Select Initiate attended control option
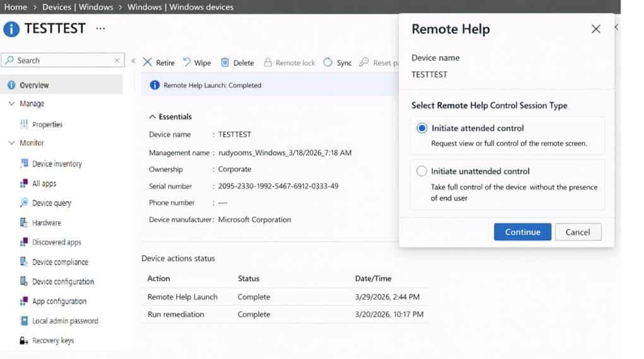 pos(422,128)
